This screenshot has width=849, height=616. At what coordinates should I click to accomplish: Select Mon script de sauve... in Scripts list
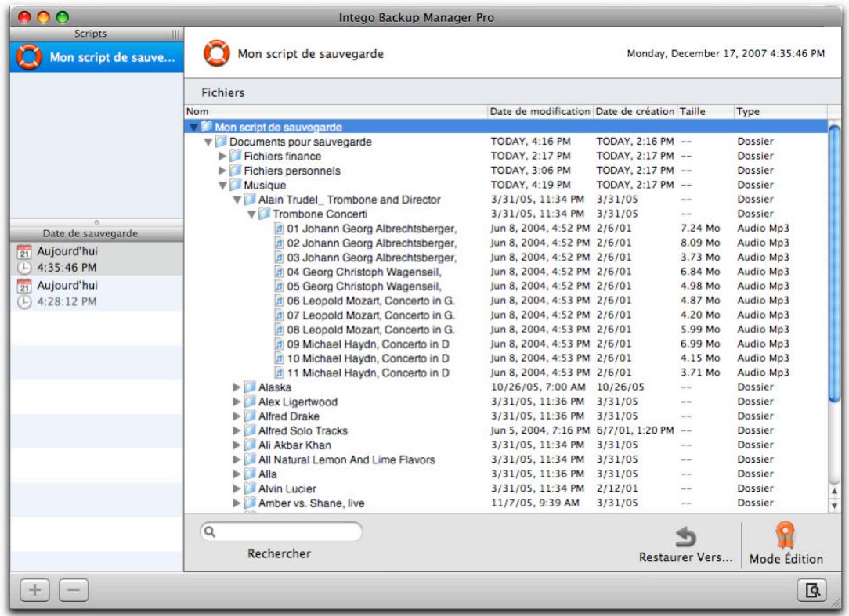click(x=96, y=57)
